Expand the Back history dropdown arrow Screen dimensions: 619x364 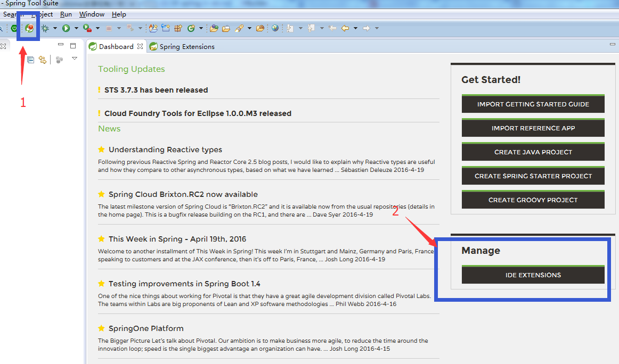pyautogui.click(x=355, y=28)
